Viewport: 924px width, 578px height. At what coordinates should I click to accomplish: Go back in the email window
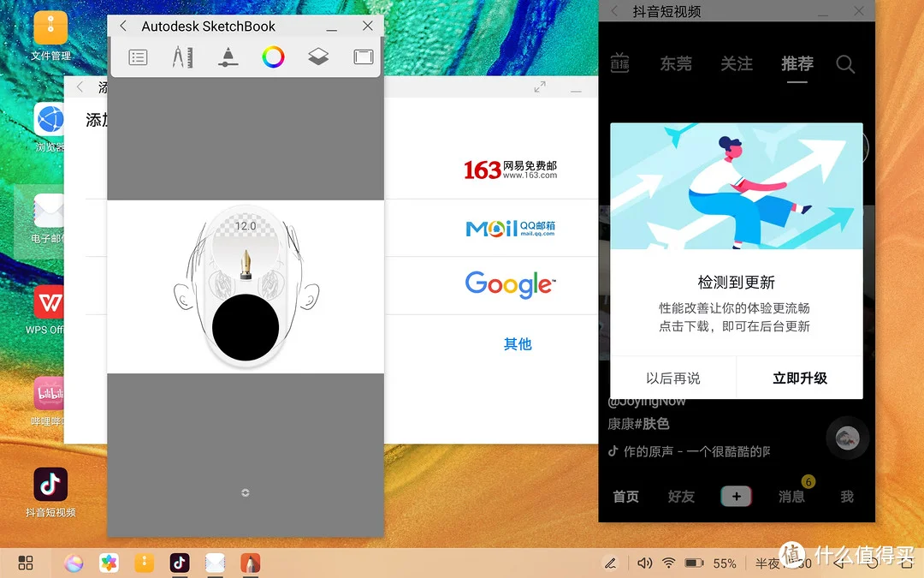coord(80,87)
